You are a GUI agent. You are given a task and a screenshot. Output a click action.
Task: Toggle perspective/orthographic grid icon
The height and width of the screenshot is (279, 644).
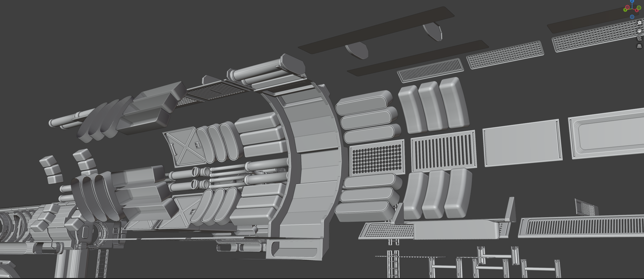[639, 46]
